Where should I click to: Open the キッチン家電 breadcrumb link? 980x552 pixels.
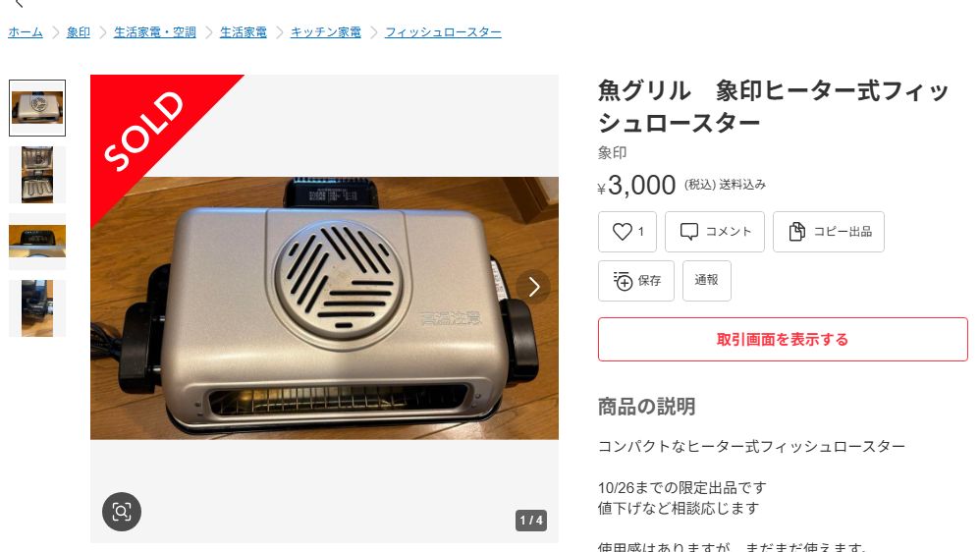[x=326, y=32]
